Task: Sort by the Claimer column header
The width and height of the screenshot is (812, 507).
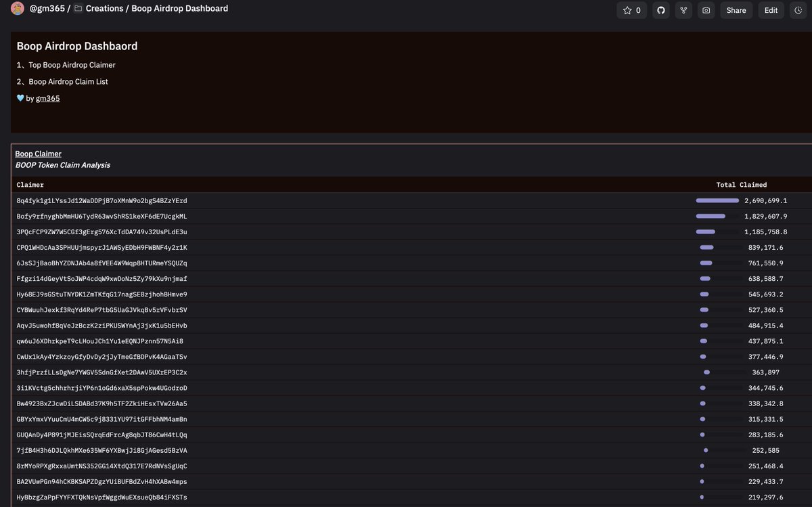Action: [30, 185]
